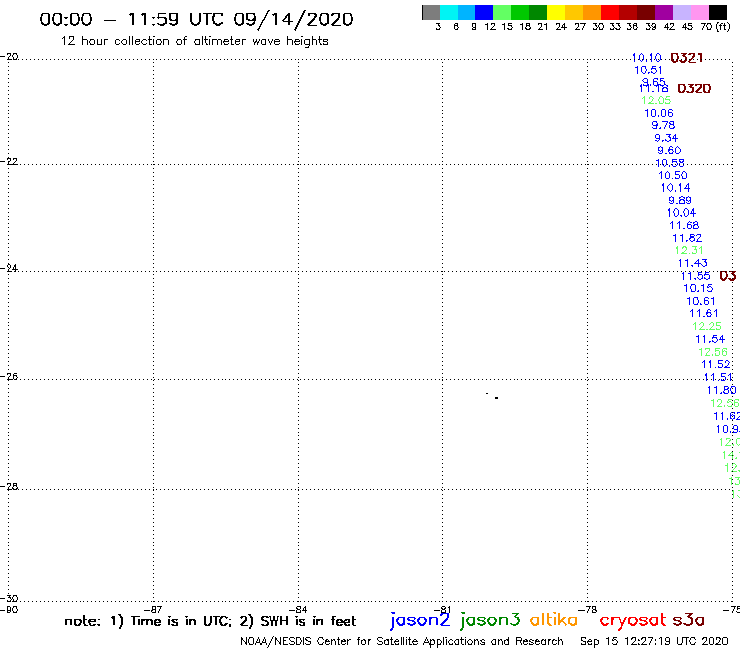Click the 10.04 wave height reading
Viewport: 740px width, 650px height.
click(x=681, y=213)
